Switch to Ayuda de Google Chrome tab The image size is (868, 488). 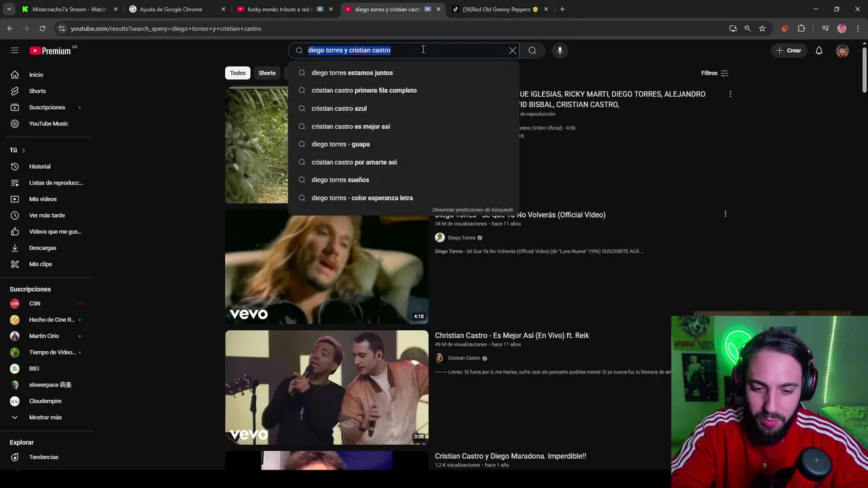tap(177, 9)
